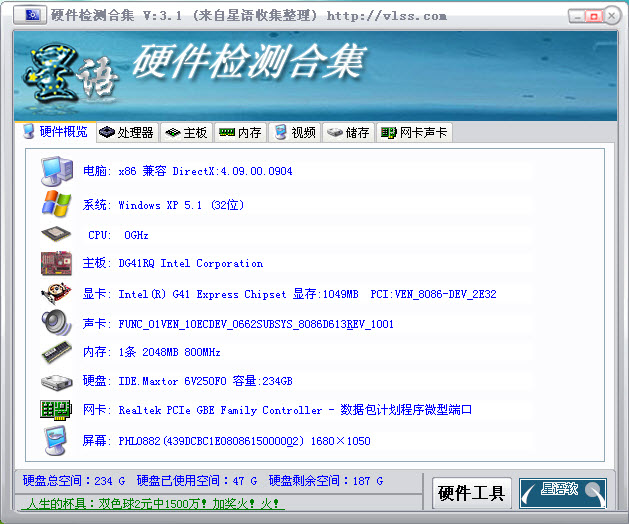
Task: Click the 星语软 banner button
Action: coord(563,493)
